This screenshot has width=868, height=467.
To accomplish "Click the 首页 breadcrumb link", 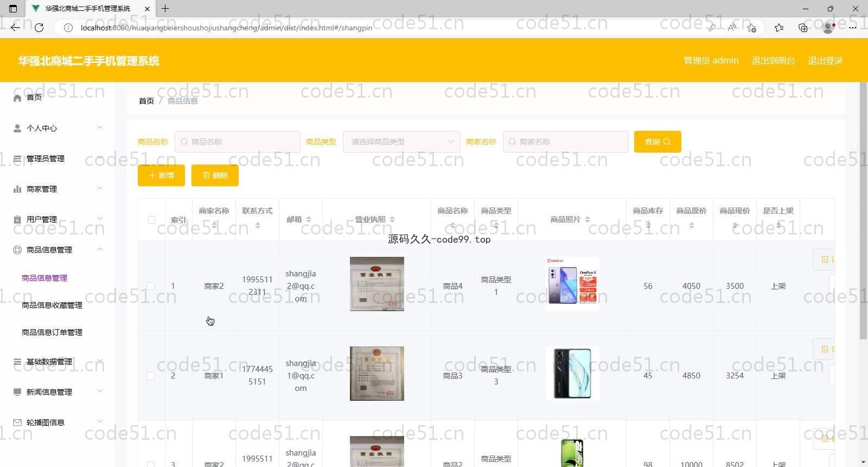I will [146, 101].
